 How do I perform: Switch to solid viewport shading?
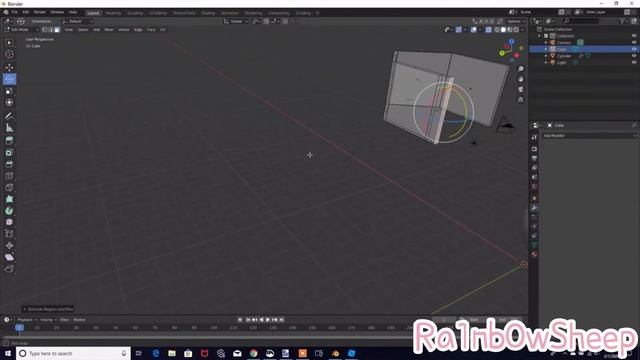(x=503, y=30)
